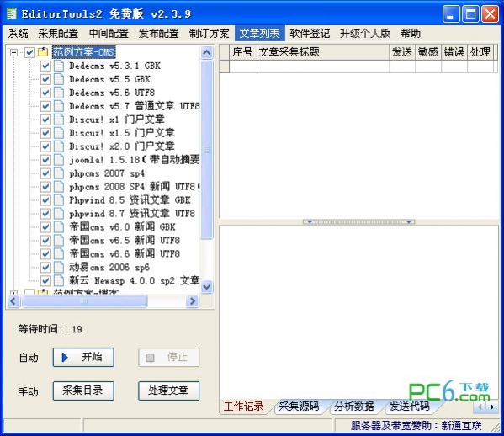Open the 发布配置 menu
Image resolution: width=504 pixels, height=436 pixels.
[159, 34]
